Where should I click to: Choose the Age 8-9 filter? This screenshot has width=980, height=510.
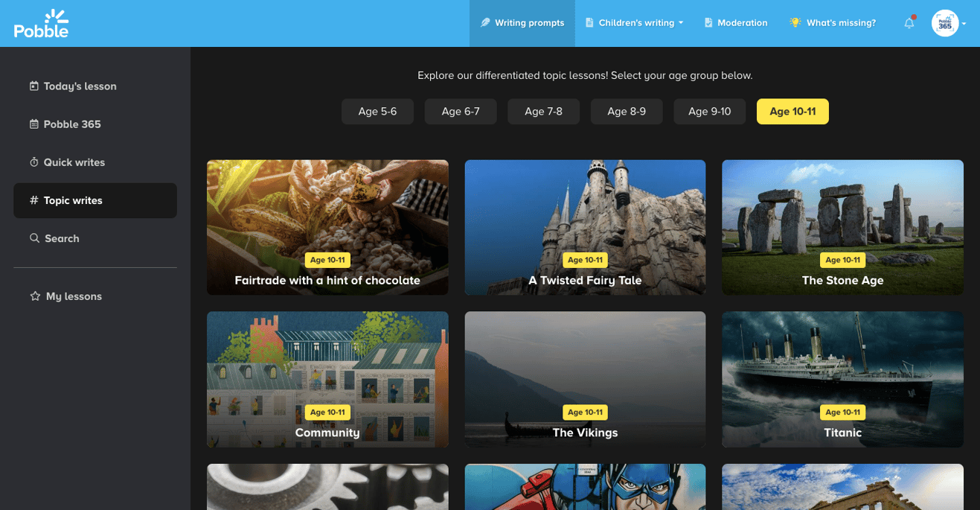(627, 112)
